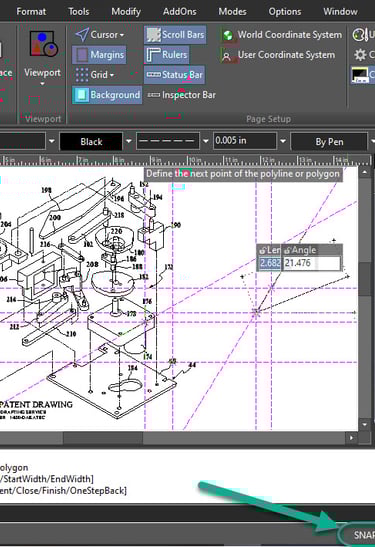Click the Cursor arrow icon
The image size is (375, 547).
[x=82, y=35]
